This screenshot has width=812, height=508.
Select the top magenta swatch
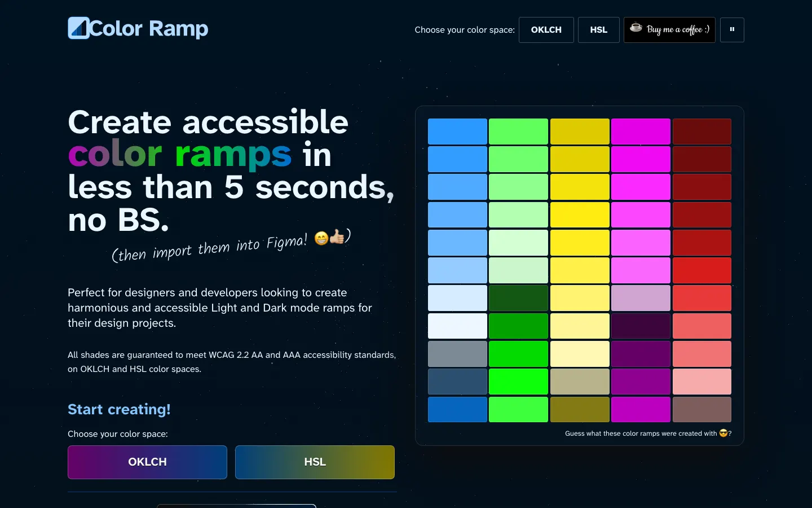click(641, 132)
